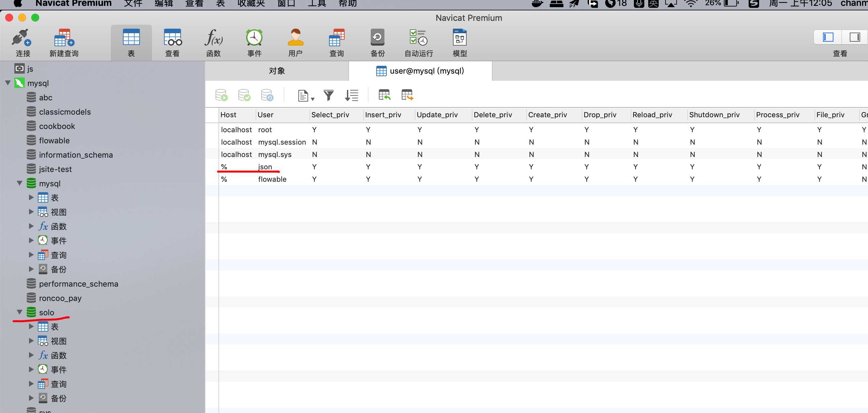Collapse the solo database tree node
This screenshot has width=868, height=413.
(20, 312)
